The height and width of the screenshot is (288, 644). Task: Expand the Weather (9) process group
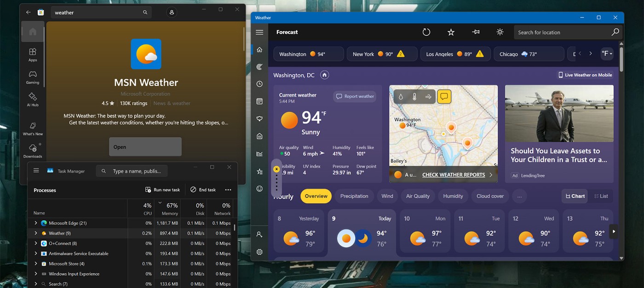pyautogui.click(x=36, y=233)
